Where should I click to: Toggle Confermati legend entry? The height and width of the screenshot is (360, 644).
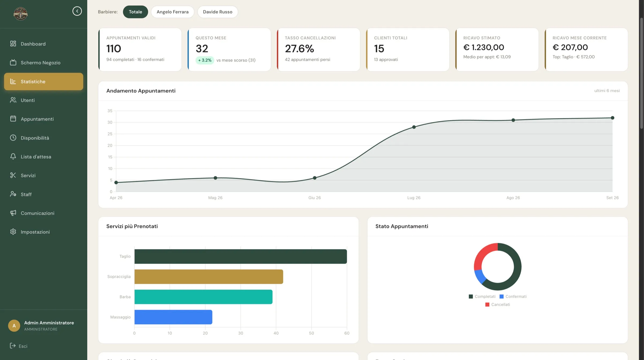513,296
